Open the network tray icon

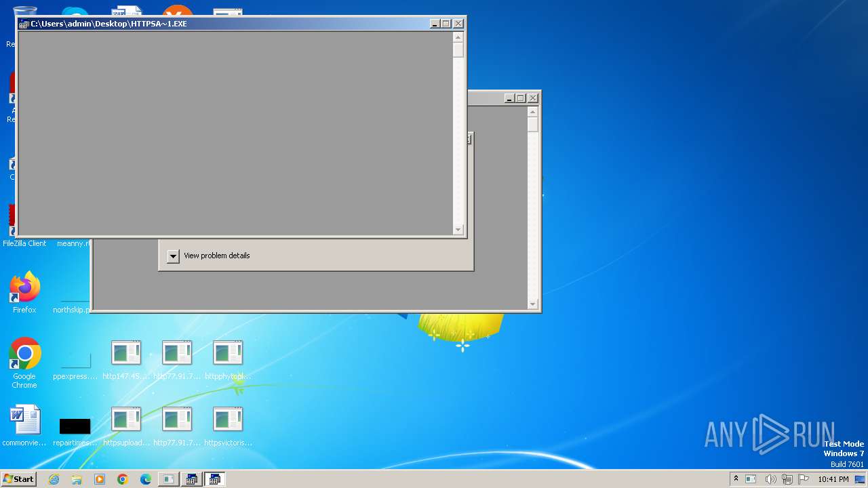click(787, 479)
